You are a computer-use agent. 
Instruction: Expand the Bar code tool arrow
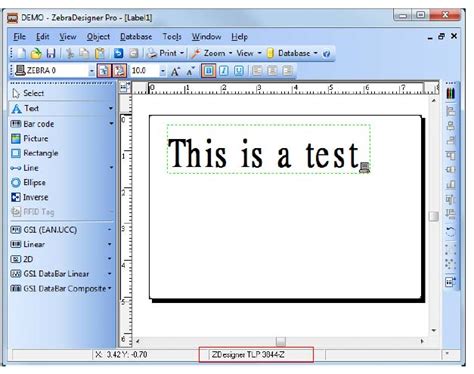(111, 124)
